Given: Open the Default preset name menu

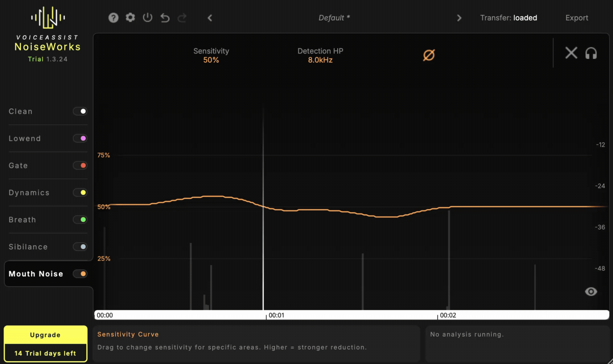Looking at the screenshot, I should 334,18.
